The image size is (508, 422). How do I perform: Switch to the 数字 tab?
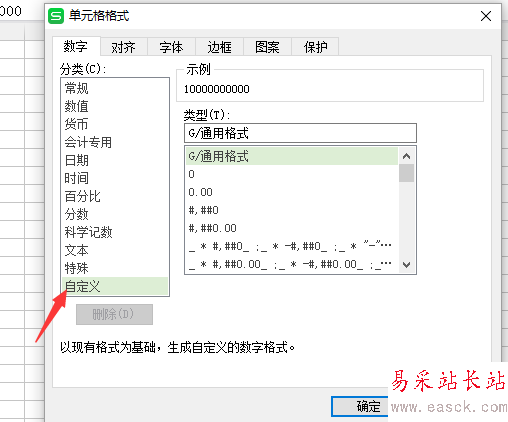(76, 46)
